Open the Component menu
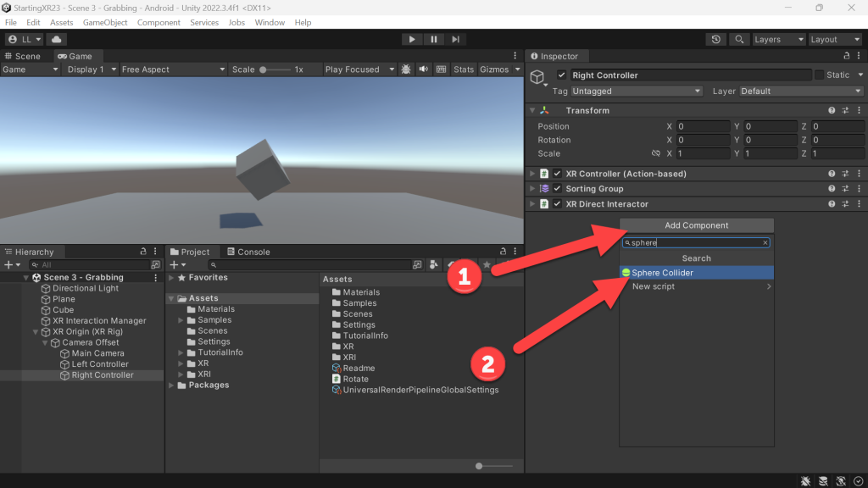 pos(159,23)
